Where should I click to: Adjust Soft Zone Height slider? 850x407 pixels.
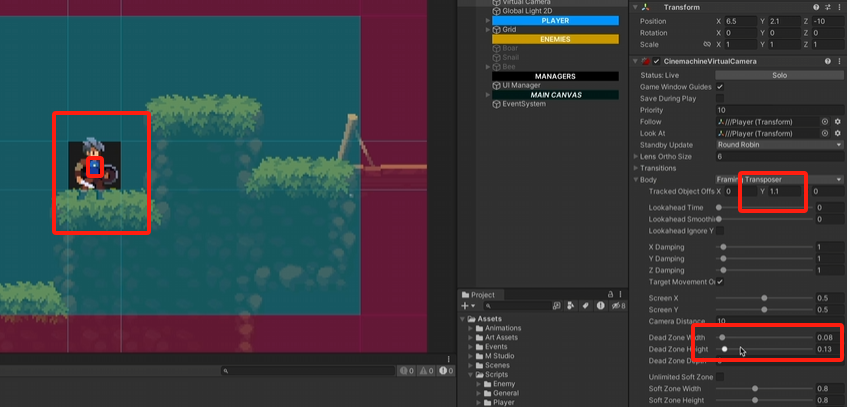click(764, 400)
